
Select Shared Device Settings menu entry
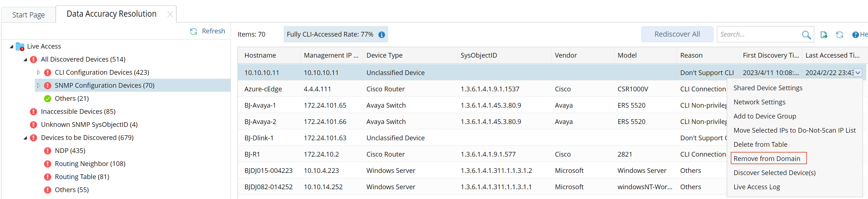pos(768,88)
